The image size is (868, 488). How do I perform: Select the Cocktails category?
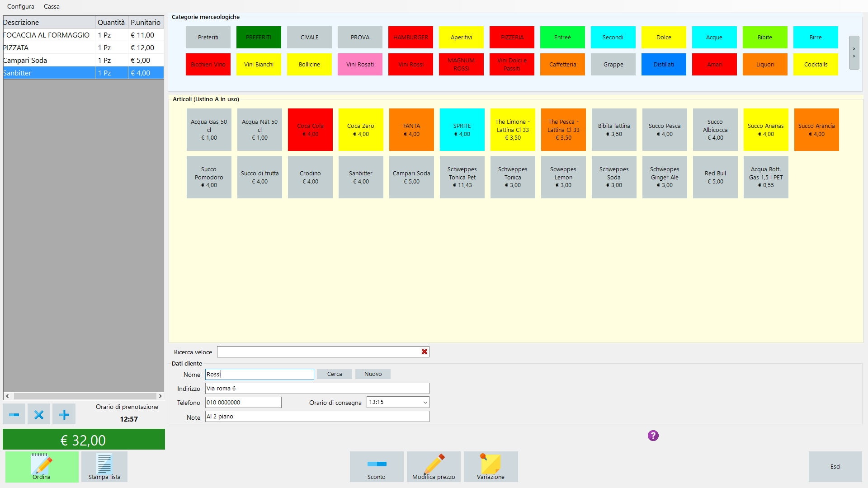[x=816, y=65]
